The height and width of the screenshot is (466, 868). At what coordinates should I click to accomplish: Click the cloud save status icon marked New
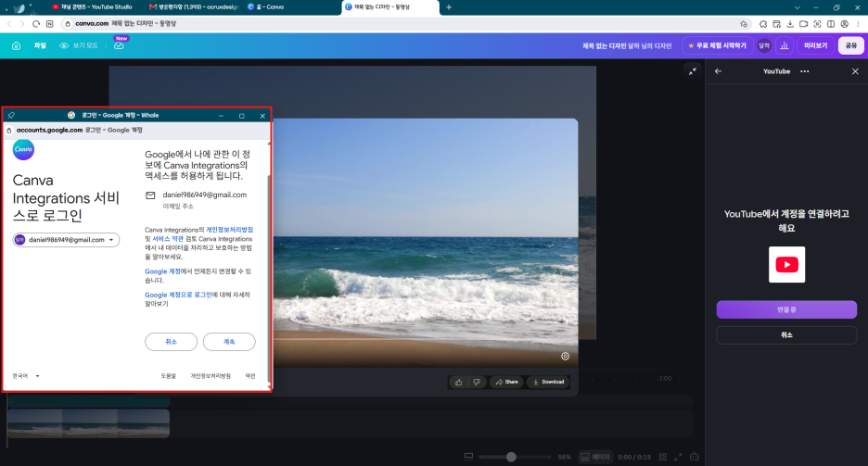119,46
